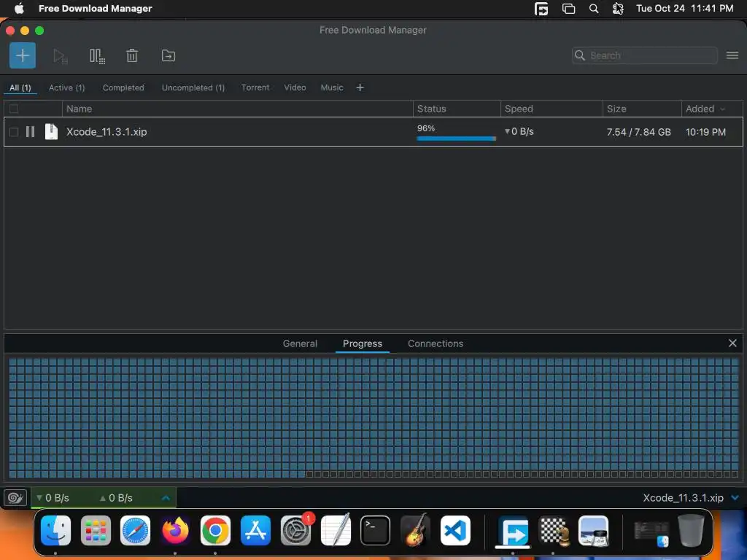Close the bottom details panel
Image resolution: width=747 pixels, height=560 pixels.
click(732, 343)
